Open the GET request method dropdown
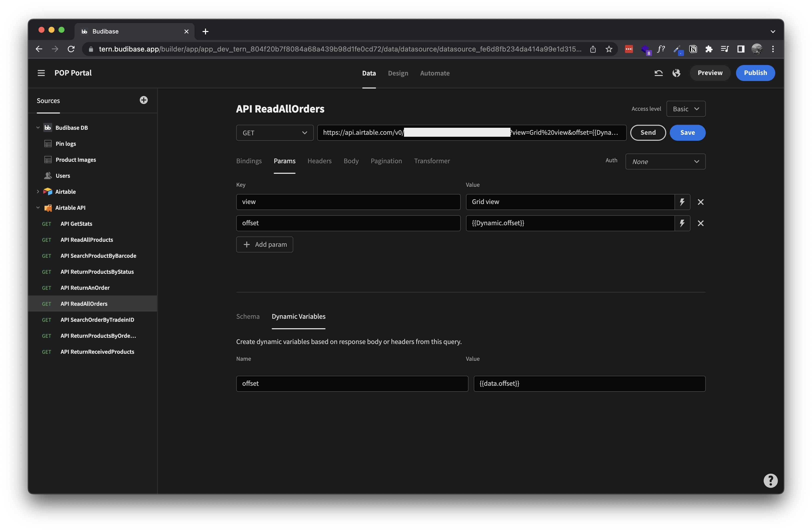812x531 pixels. point(275,133)
